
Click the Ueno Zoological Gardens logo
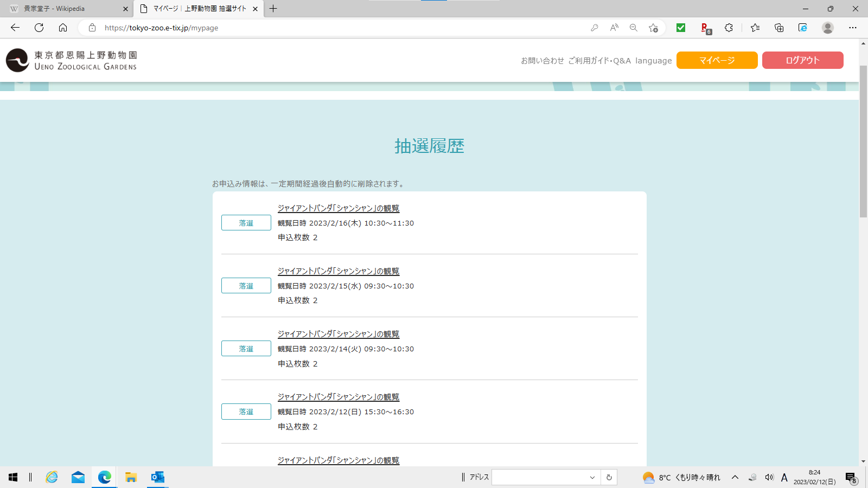pyautogui.click(x=71, y=60)
